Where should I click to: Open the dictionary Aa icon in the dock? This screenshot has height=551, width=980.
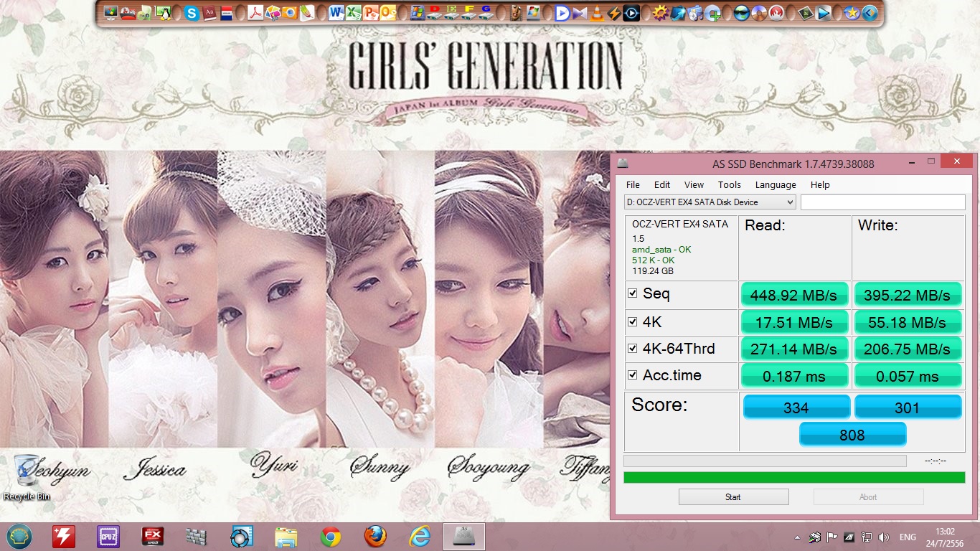coord(209,13)
